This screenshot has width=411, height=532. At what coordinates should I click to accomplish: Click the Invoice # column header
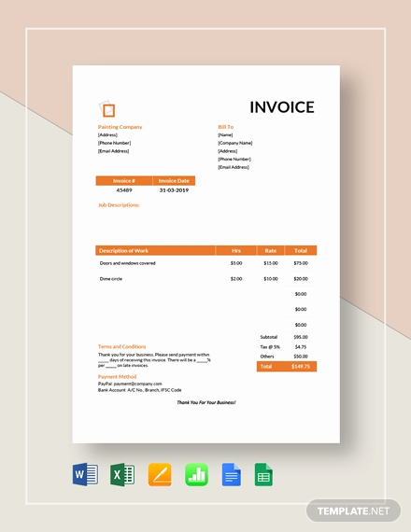[124, 181]
